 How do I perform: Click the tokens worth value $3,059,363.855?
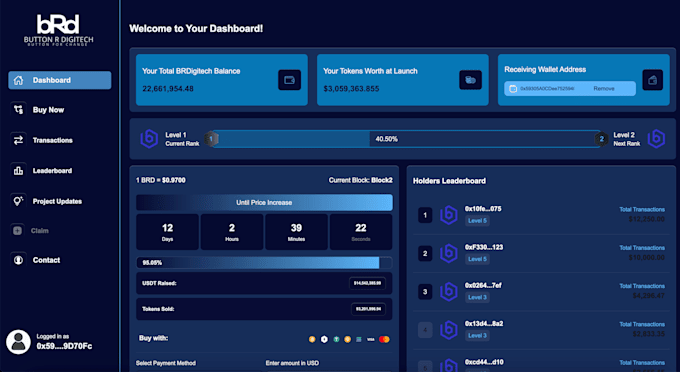tap(351, 89)
